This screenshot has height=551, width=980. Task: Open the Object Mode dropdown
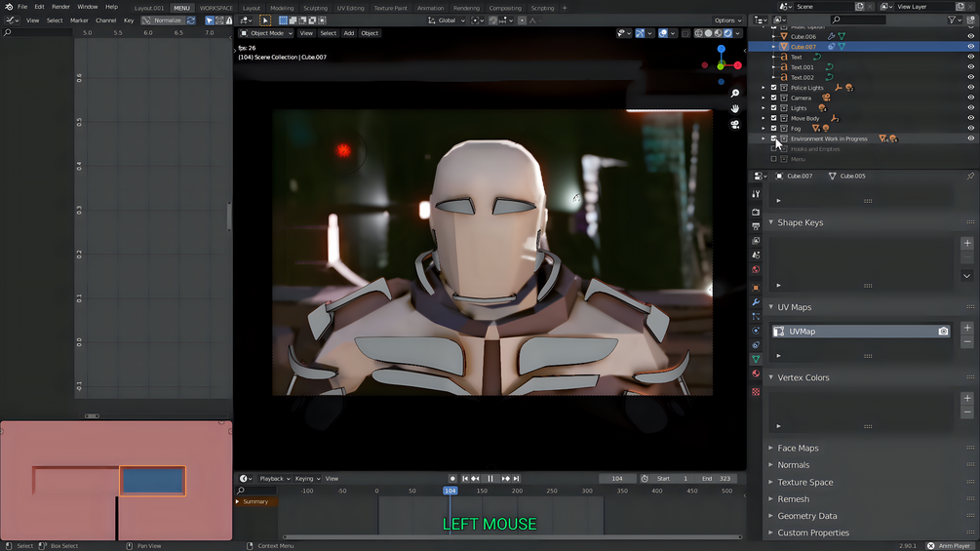point(266,33)
